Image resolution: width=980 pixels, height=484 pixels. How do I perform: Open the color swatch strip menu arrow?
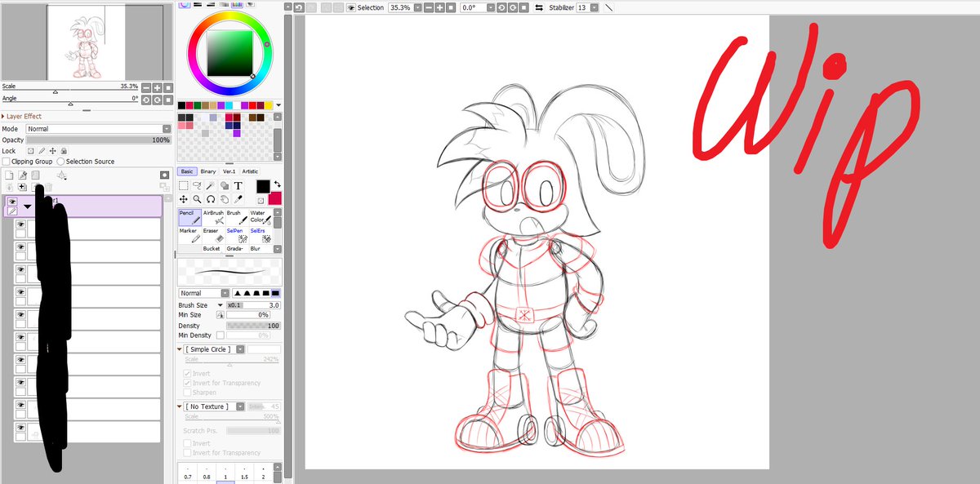pos(278,104)
